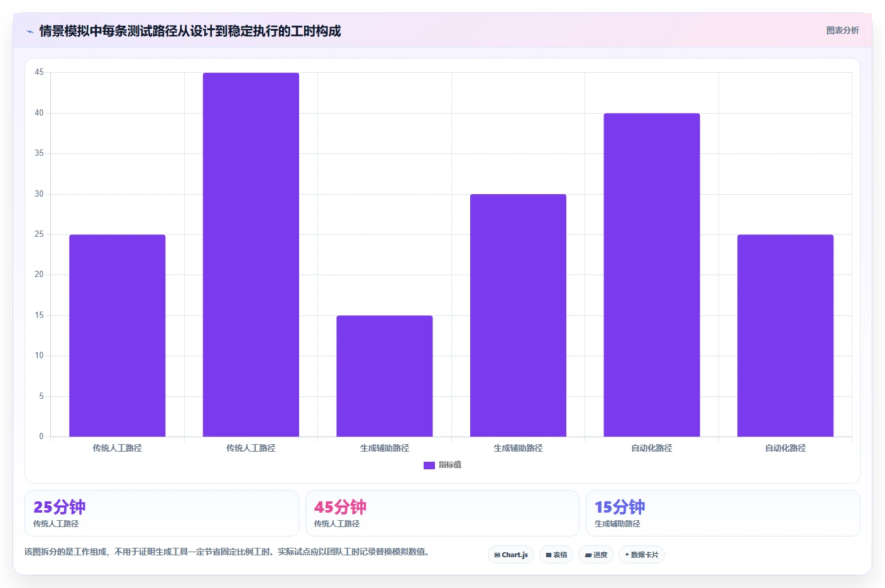Select the 45分钟 传统人工路径 card
The height and width of the screenshot is (588, 885).
pyautogui.click(x=442, y=513)
